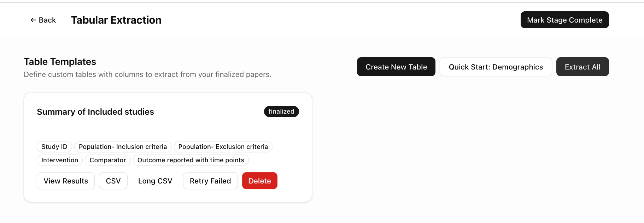
Task: Click the back arrow icon
Action: tap(33, 20)
